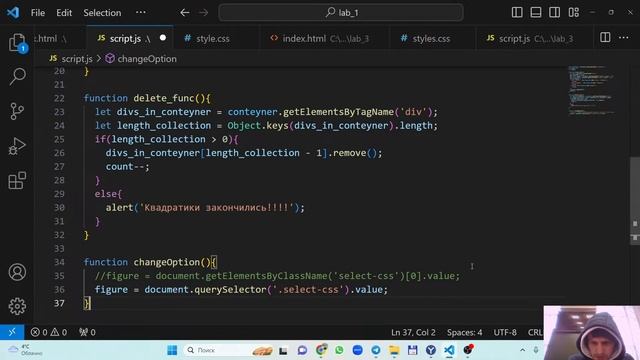Click Ln 37, Col 2 in status bar
The width and height of the screenshot is (640, 360).
[x=413, y=332]
